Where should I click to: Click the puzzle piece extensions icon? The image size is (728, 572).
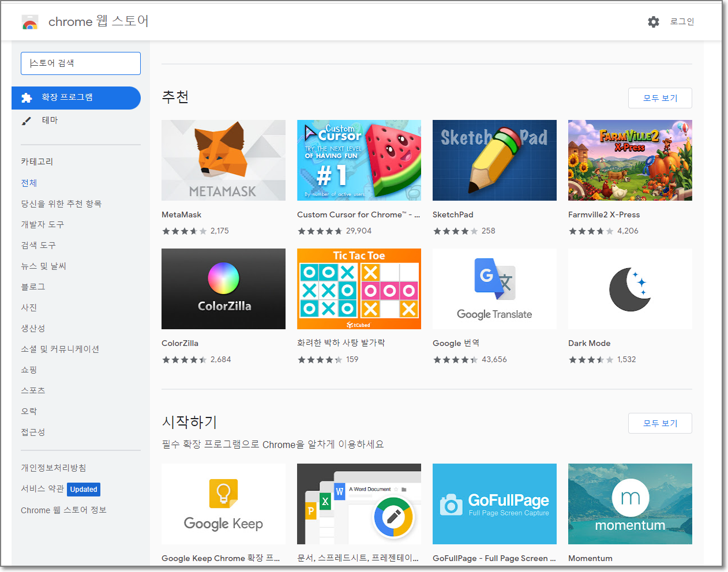[27, 98]
